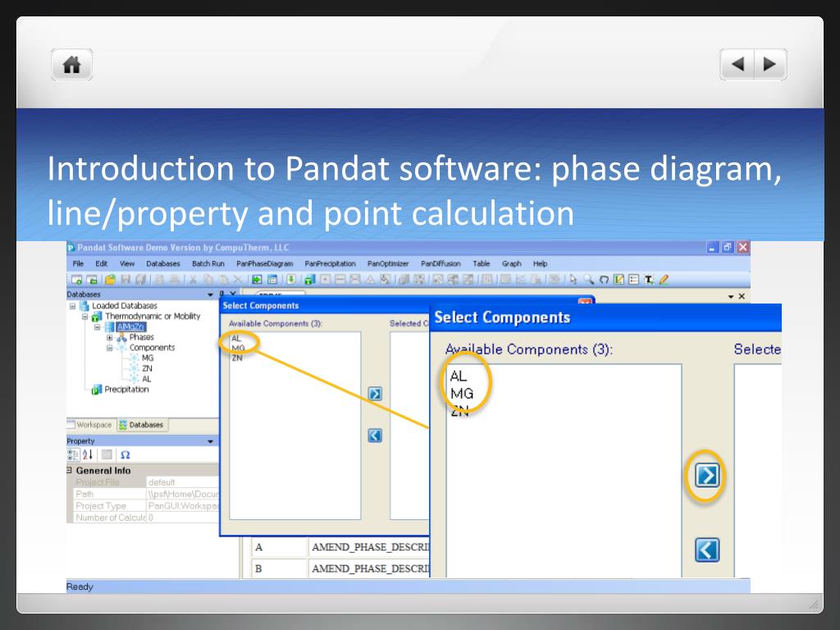Click the green download arrow toolbar icon
The image size is (840, 630).
point(291,280)
